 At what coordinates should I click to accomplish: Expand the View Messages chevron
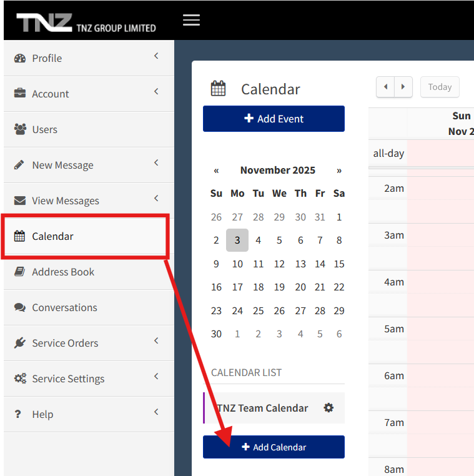pyautogui.click(x=156, y=198)
